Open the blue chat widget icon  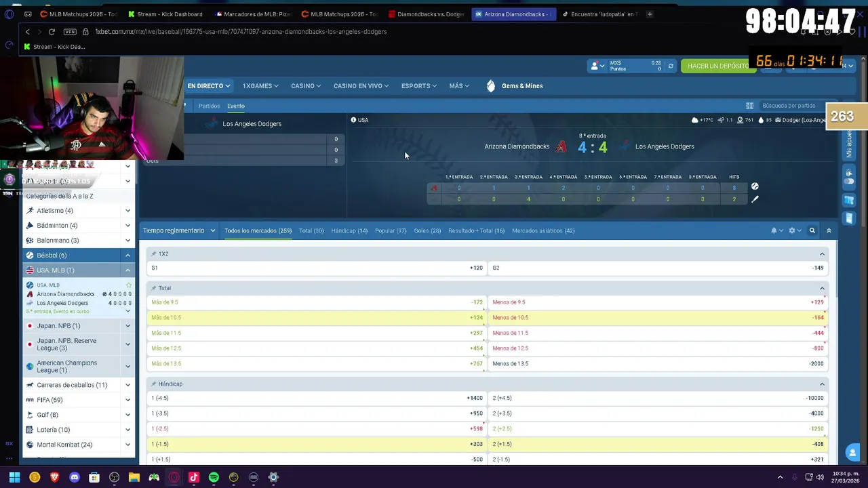[x=852, y=452]
